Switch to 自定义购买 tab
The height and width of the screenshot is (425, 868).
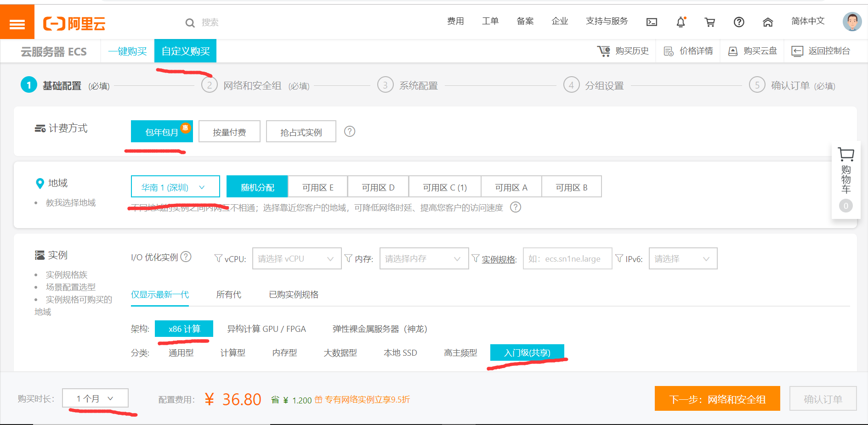pos(186,51)
